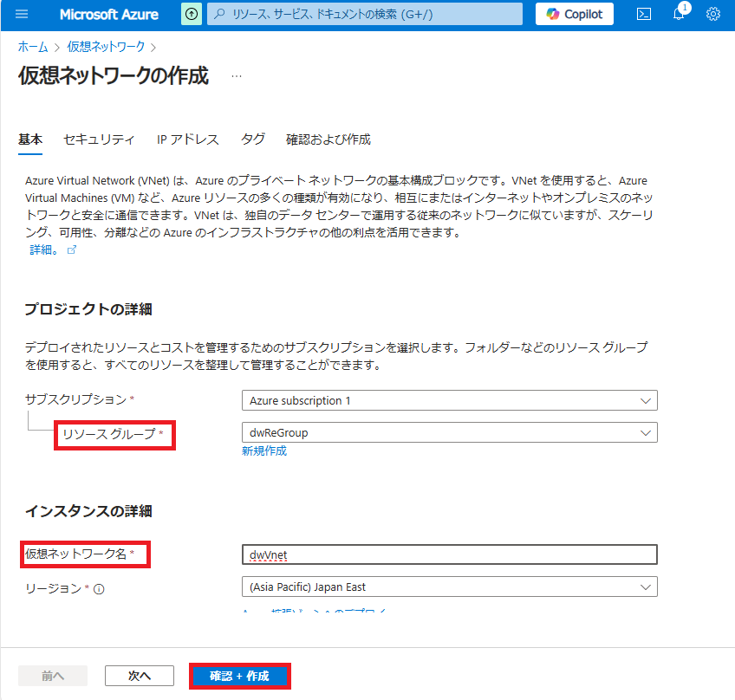Open the hamburger portal menu
Image resolution: width=735 pixels, height=700 pixels.
point(22,14)
